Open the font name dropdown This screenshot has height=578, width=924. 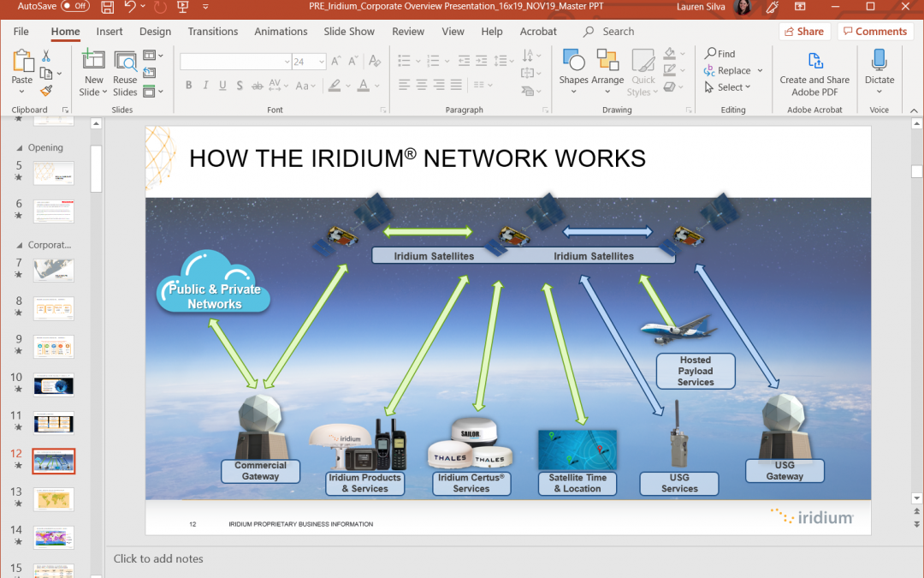pyautogui.click(x=287, y=62)
